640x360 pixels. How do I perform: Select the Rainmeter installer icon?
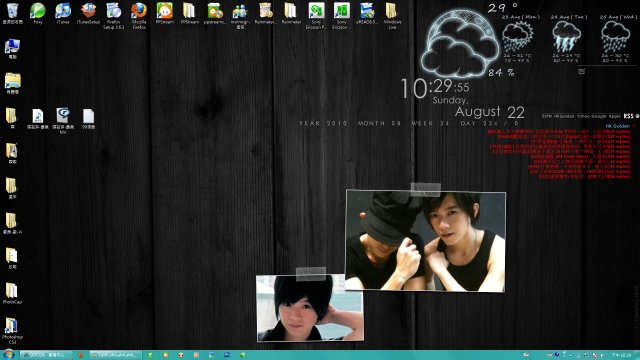pos(265,13)
